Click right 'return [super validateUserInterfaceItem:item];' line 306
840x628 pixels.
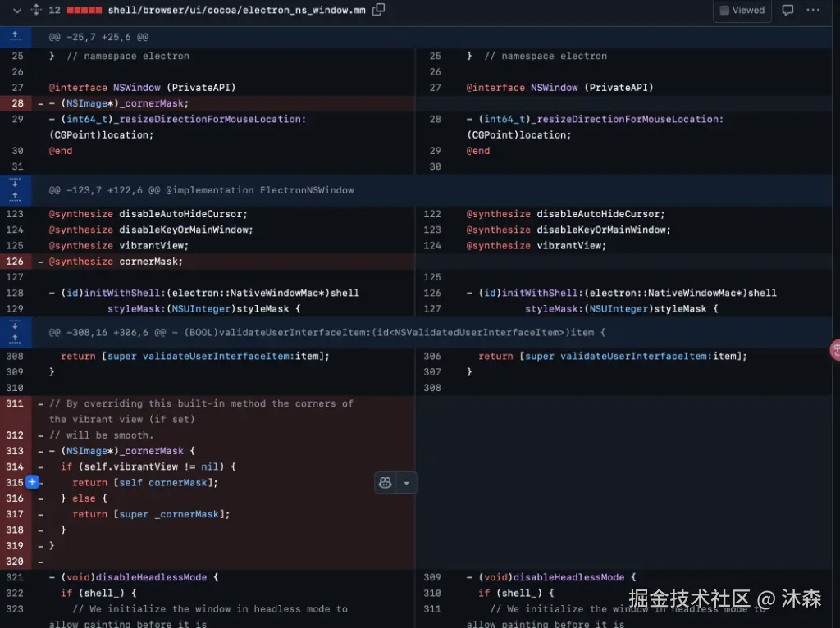click(613, 356)
